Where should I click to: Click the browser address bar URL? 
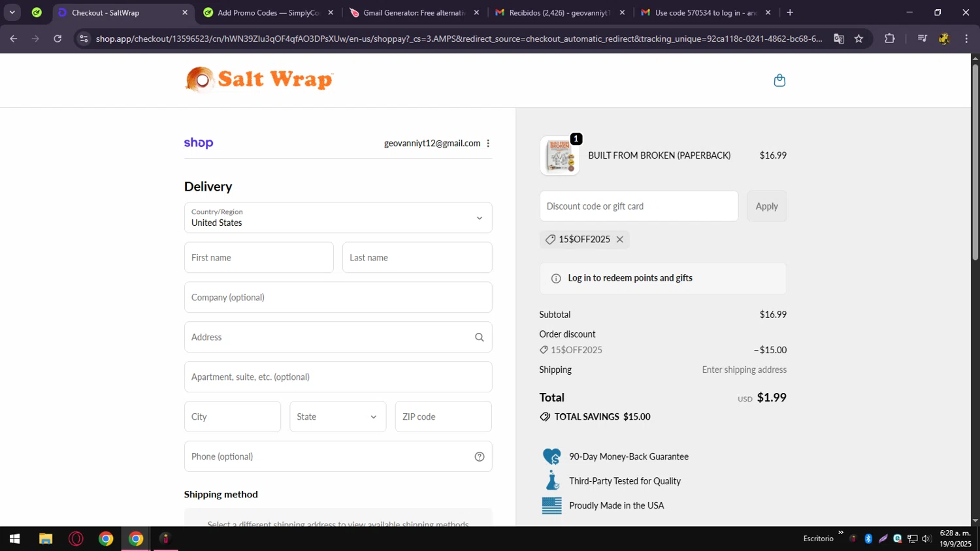(x=459, y=39)
